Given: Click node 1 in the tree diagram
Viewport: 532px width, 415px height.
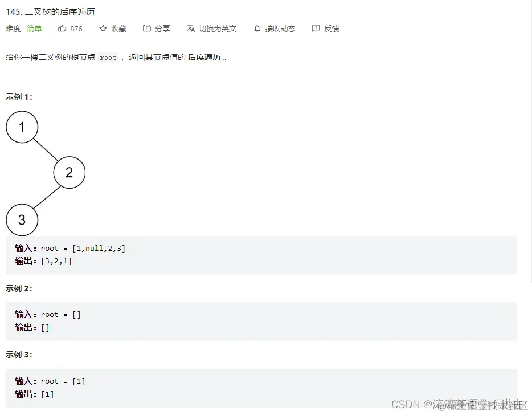Looking at the screenshot, I should 22,127.
